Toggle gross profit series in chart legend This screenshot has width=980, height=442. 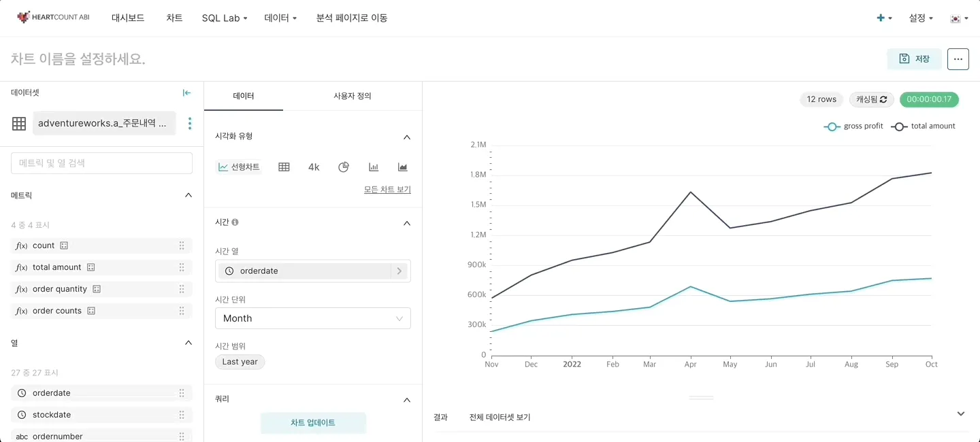(x=853, y=126)
